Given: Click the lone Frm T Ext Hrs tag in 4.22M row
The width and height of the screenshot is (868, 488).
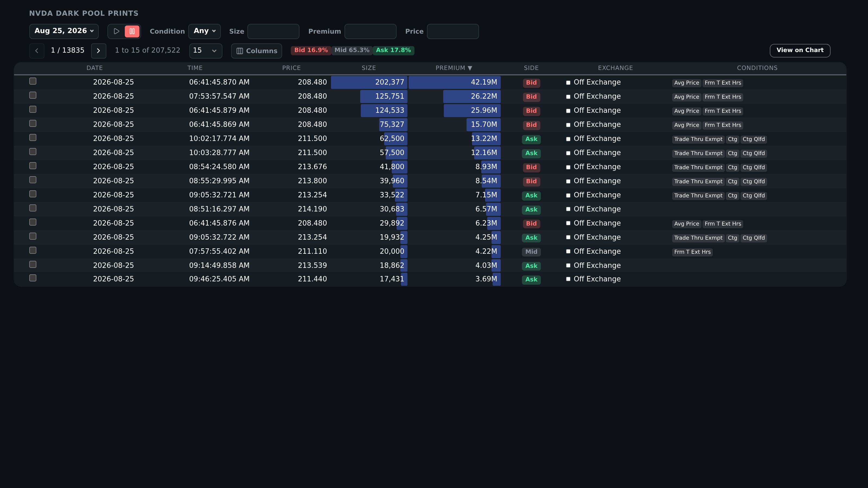Looking at the screenshot, I should click(x=693, y=252).
